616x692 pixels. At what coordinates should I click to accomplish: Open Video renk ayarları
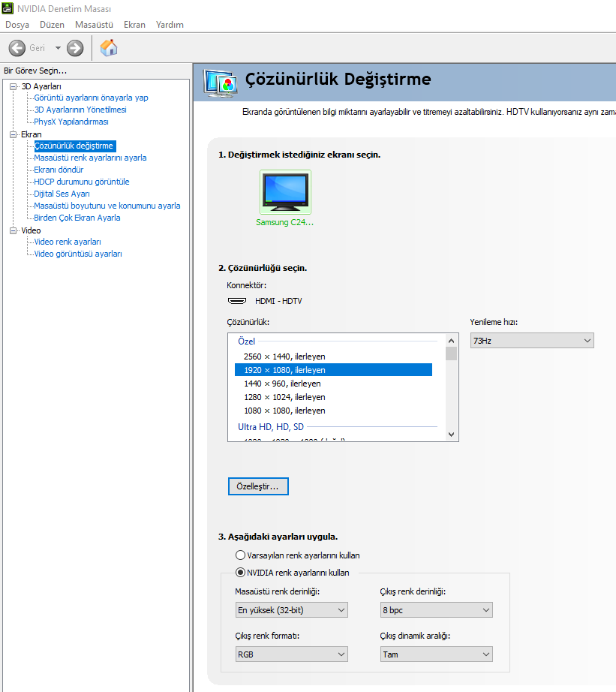tap(68, 242)
